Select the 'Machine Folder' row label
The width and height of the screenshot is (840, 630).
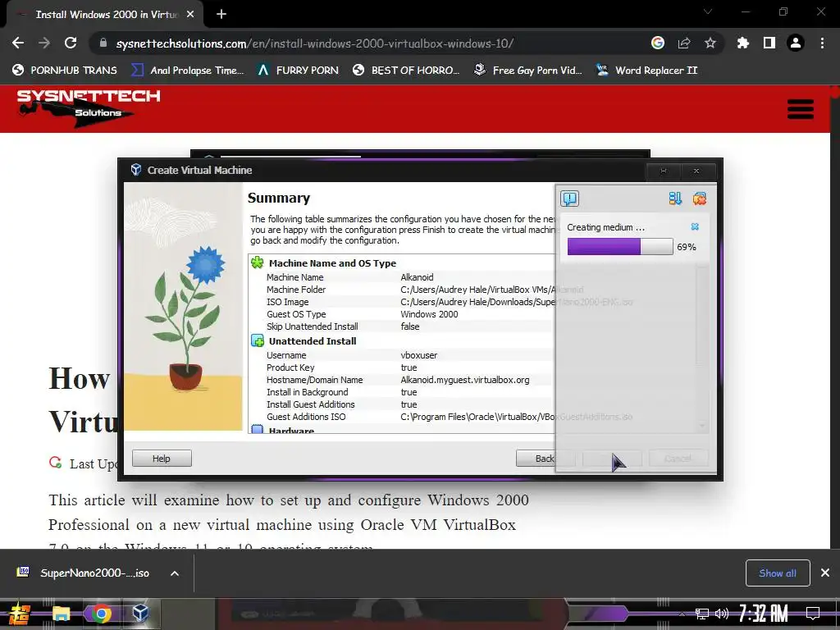coord(296,290)
